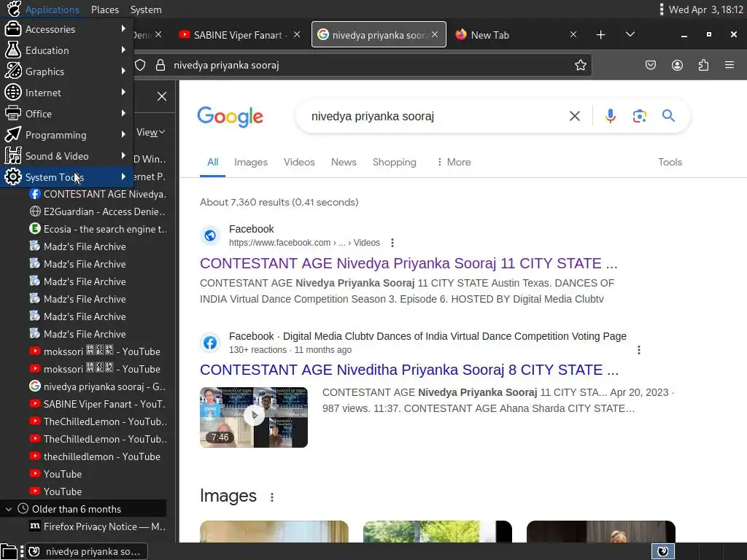Viewport: 747px width, 560px height.
Task: Open the Office submenu
Action: pyautogui.click(x=66, y=113)
